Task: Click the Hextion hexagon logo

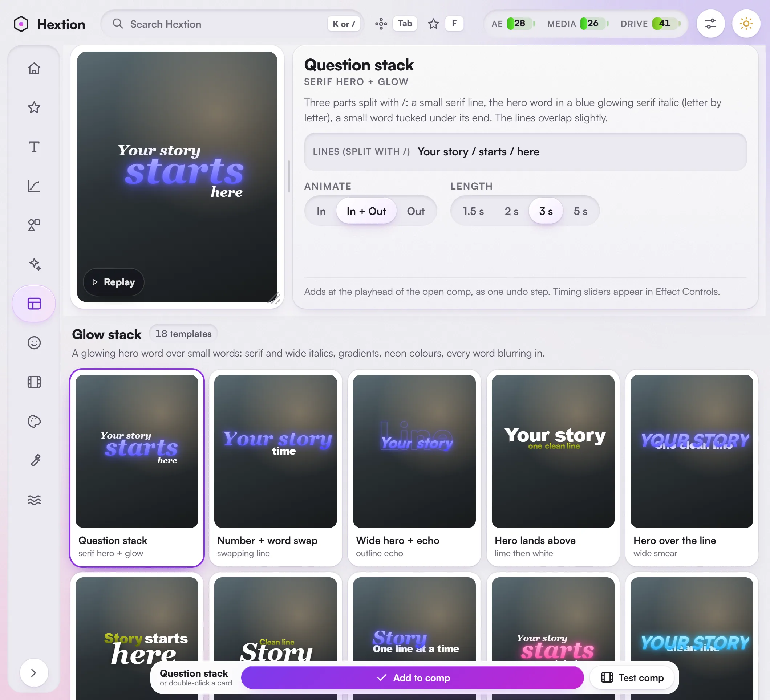Action: point(21,24)
